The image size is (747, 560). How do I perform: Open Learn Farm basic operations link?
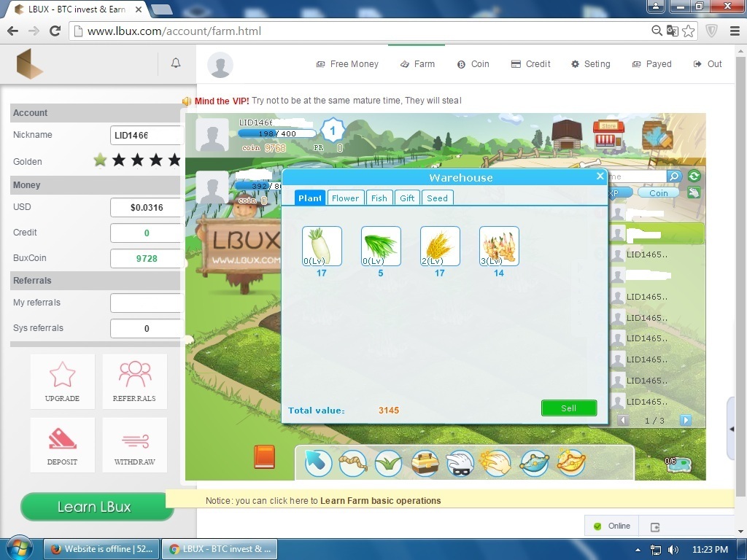click(380, 500)
